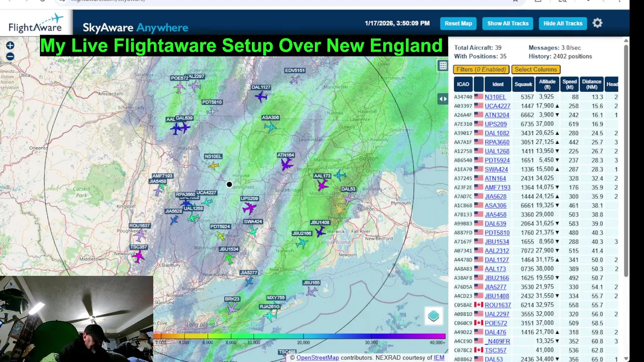Open the settings gear

point(597,23)
